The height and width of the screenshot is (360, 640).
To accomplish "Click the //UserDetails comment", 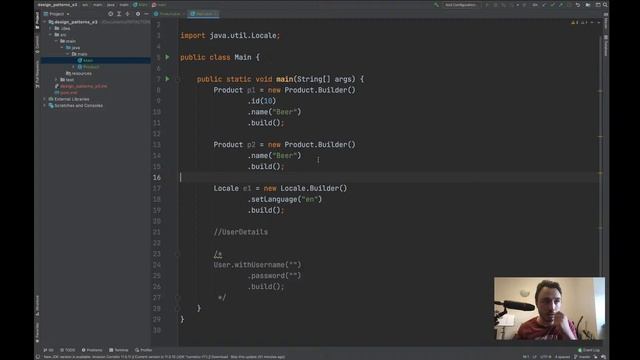I will 241,232.
